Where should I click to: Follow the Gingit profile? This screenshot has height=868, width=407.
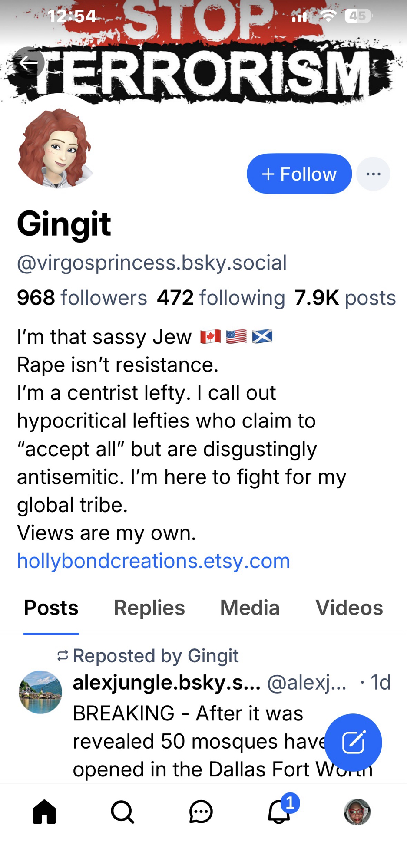click(299, 174)
